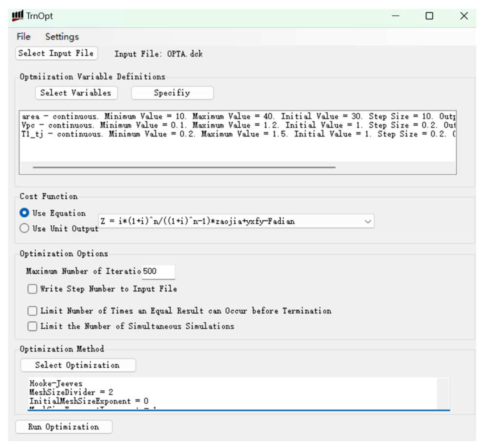Image resolution: width=483 pixels, height=448 pixels.
Task: Expand the cost function equation dropdown
Action: 367,221
